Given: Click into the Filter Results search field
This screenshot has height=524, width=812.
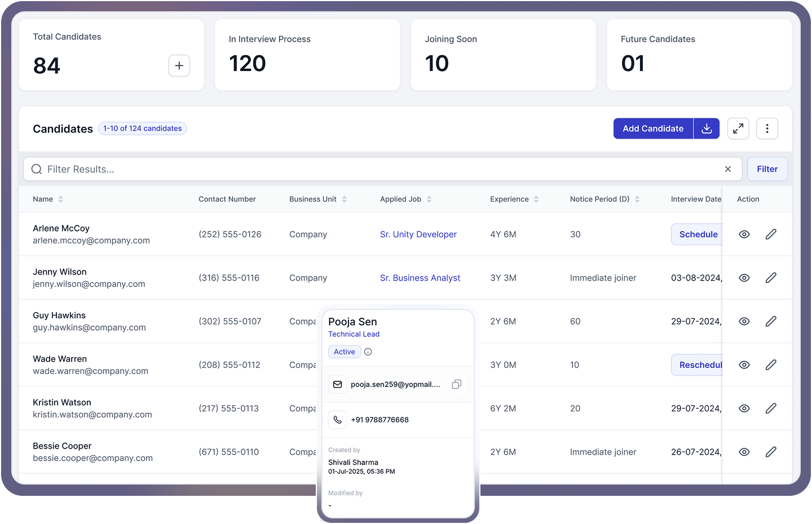Looking at the screenshot, I should (x=372, y=169).
